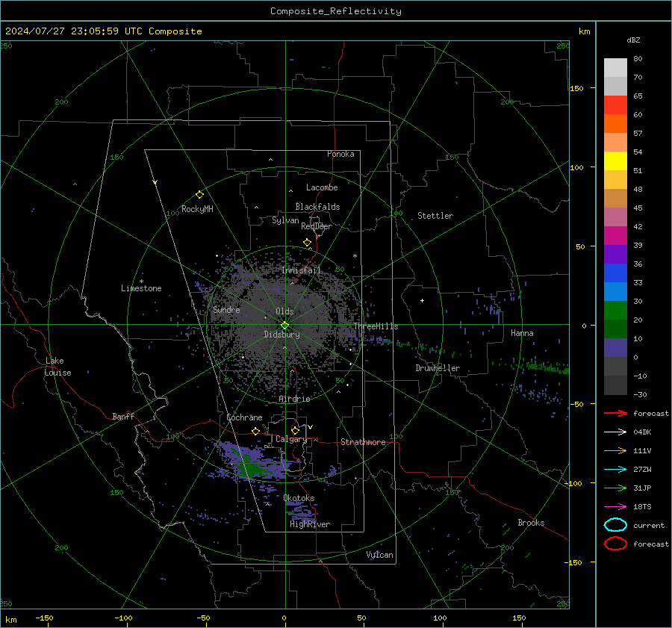Click the Brooks city label

pos(531,523)
